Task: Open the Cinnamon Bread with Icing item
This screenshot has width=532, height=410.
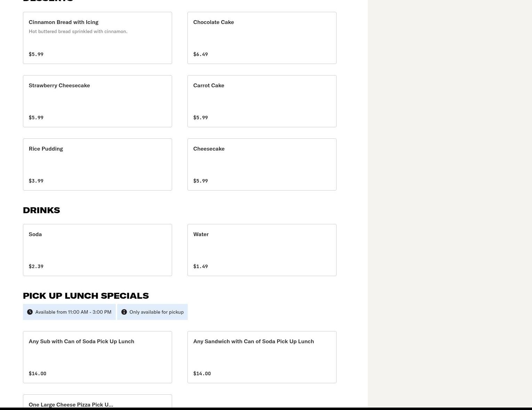Action: click(x=97, y=38)
